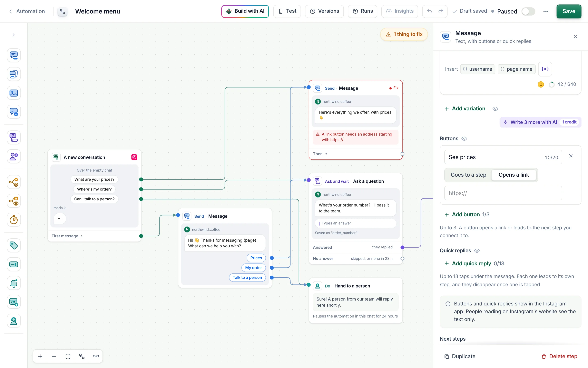Insert the username variable
588x368 pixels.
pyautogui.click(x=478, y=69)
